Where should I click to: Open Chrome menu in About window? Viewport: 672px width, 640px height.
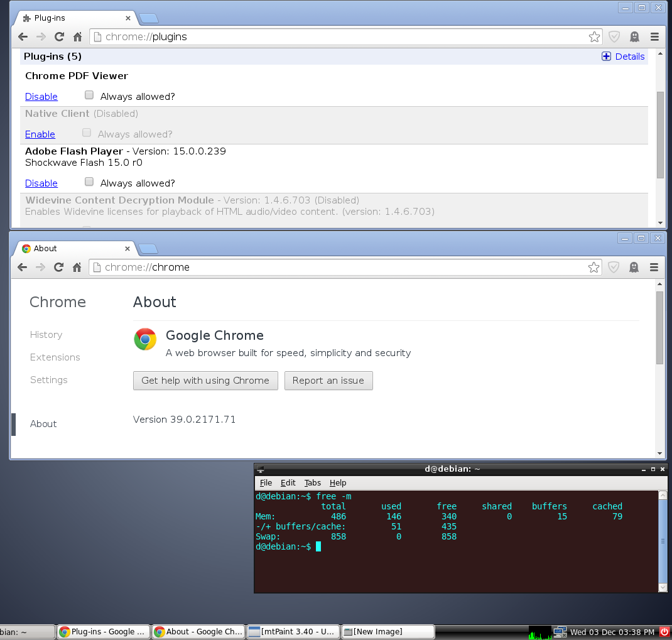click(x=654, y=268)
